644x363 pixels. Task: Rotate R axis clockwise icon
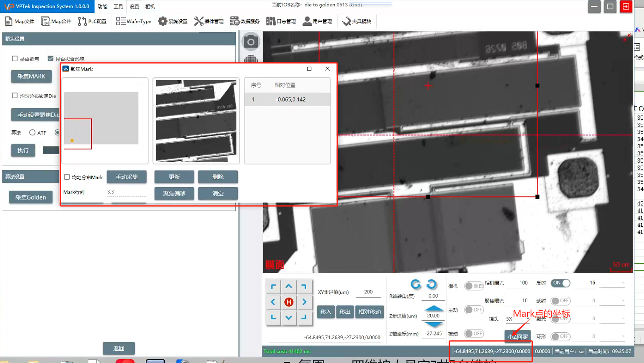(432, 284)
